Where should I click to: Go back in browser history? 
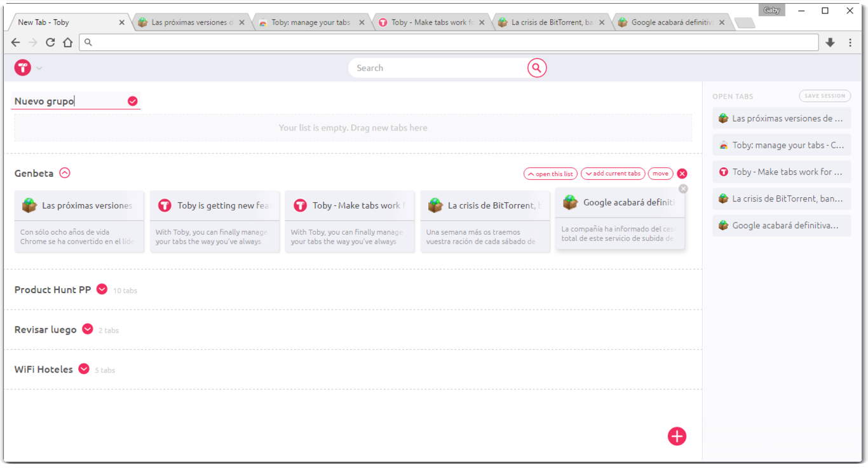(x=16, y=43)
